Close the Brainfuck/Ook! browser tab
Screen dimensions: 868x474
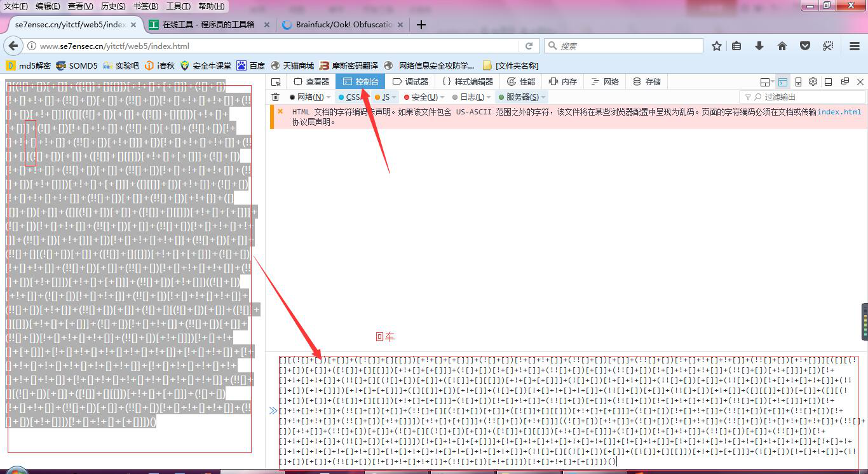[x=399, y=25]
